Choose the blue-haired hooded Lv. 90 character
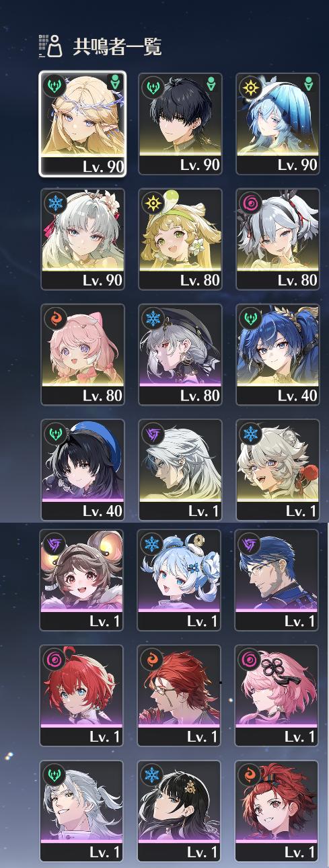 coord(277,124)
